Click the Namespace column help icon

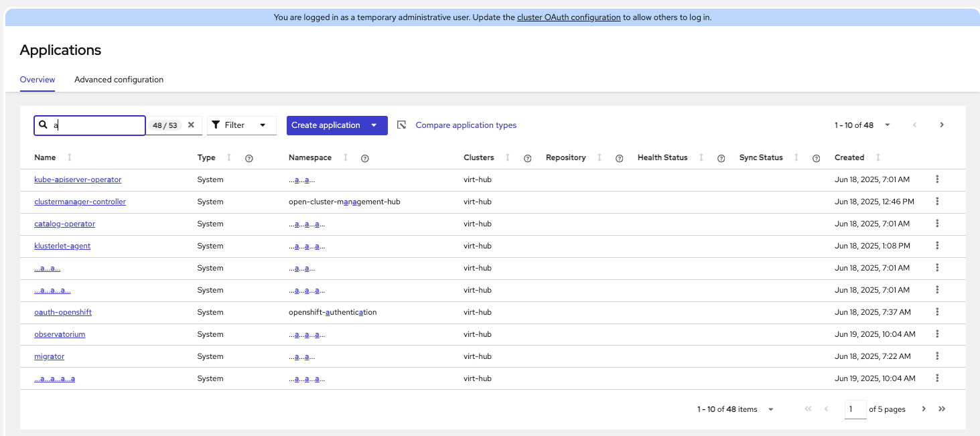(365, 158)
